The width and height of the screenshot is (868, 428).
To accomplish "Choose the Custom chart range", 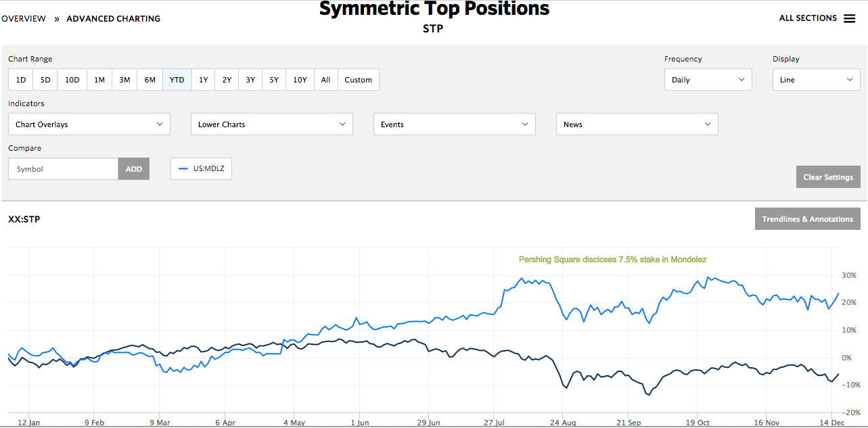I will pos(359,80).
